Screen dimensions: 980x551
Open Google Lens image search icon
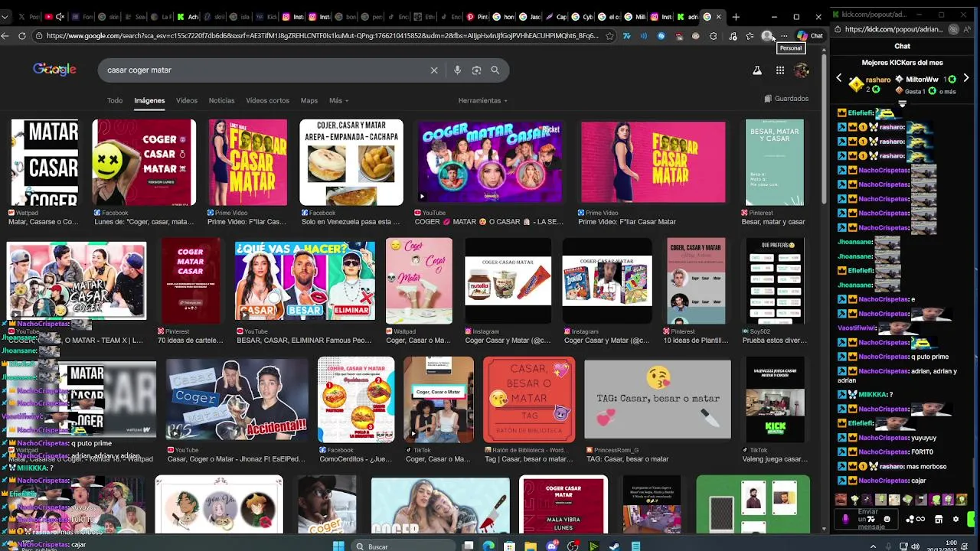pyautogui.click(x=476, y=70)
